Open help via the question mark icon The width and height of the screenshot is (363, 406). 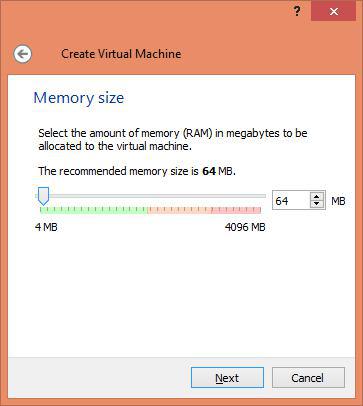tap(297, 12)
